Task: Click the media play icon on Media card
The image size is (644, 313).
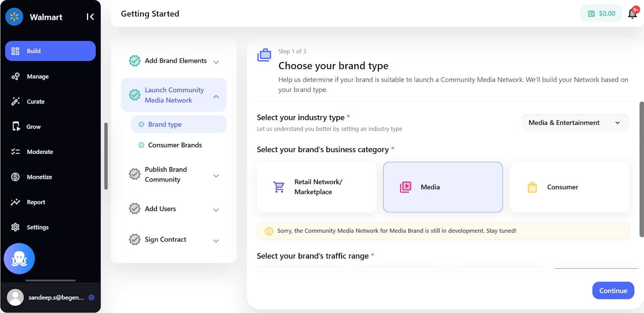Action: (405, 187)
